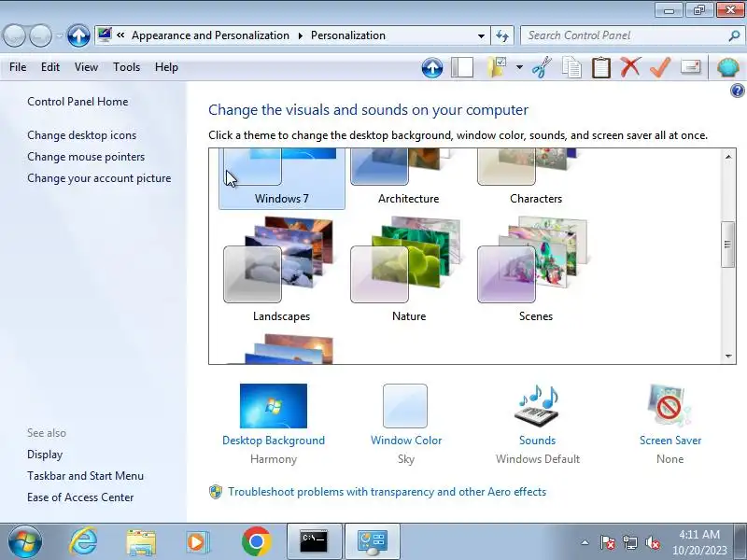
Task: Select the Architecture theme
Action: pyautogui.click(x=408, y=178)
